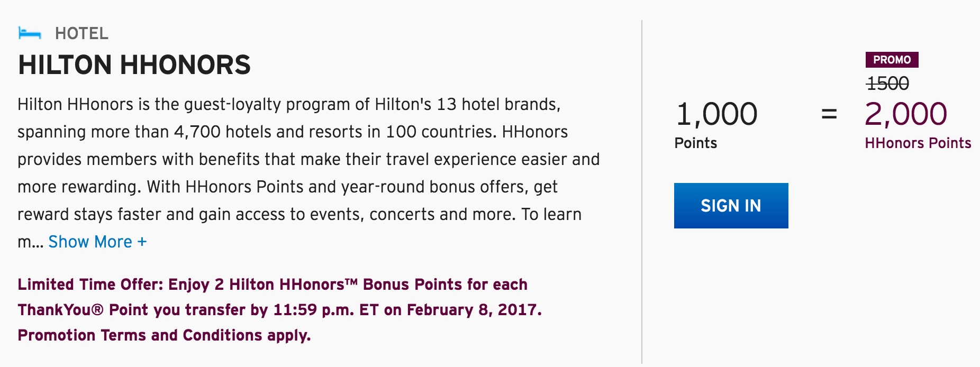Select the HHonors Points label
This screenshot has width=980, height=367.
click(x=918, y=143)
